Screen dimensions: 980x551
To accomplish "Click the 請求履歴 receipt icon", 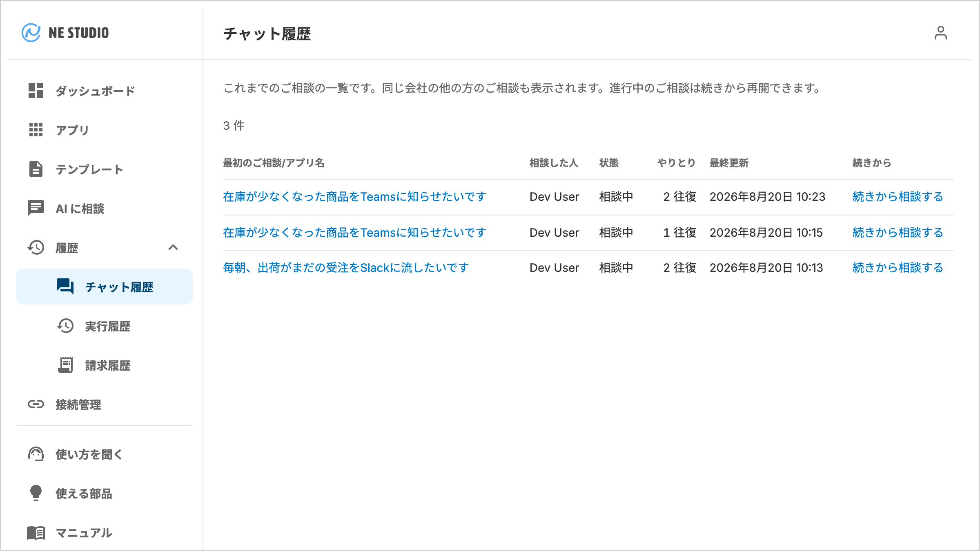I will point(65,365).
